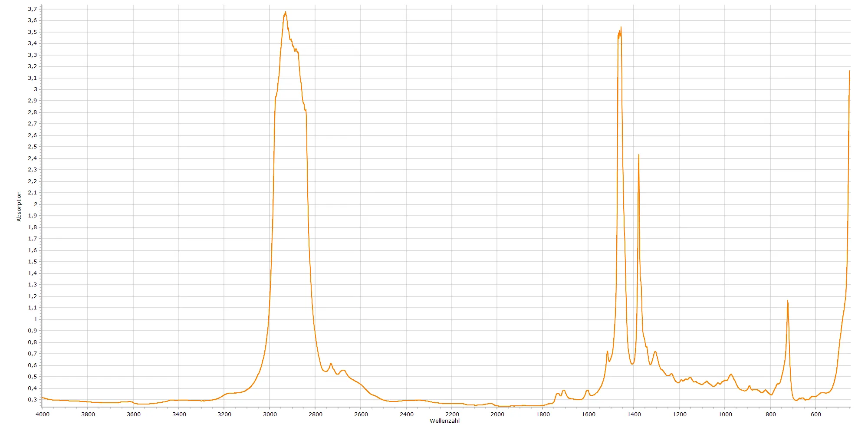The image size is (868, 434).
Task: Click the small bump near 970 wavenumber
Action: point(731,374)
